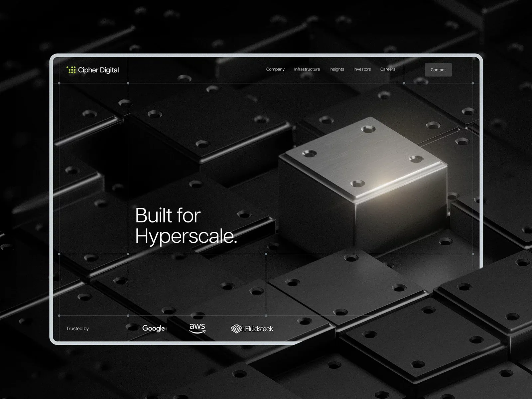Image resolution: width=532 pixels, height=399 pixels.
Task: Open the Investors nav link
Action: [x=362, y=69]
